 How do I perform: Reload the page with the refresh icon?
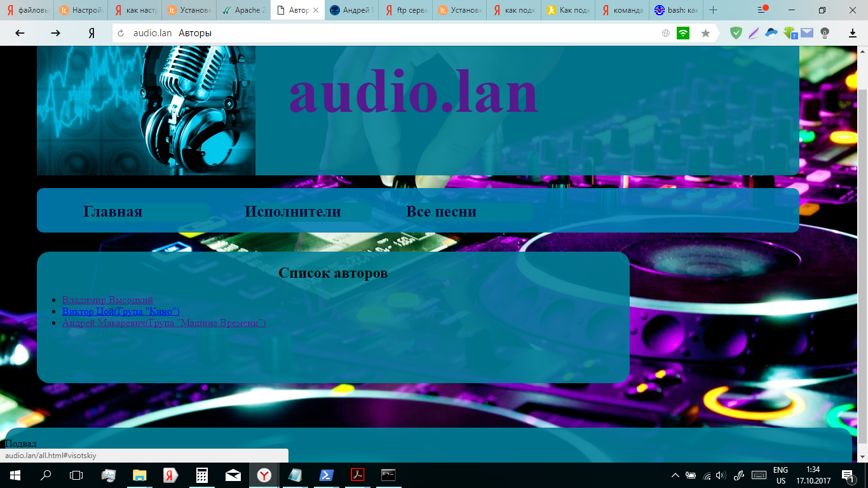[121, 33]
